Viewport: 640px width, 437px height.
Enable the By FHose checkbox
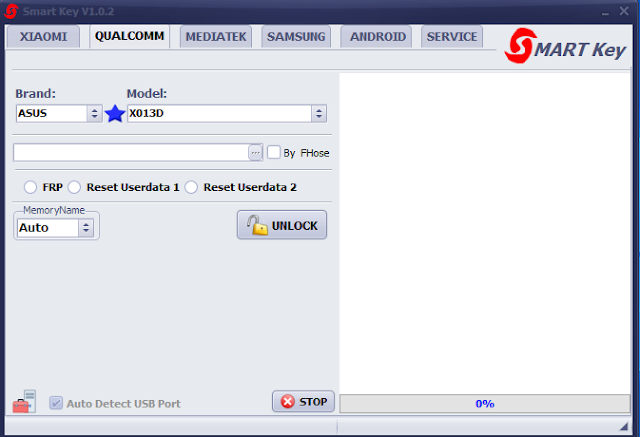[273, 152]
